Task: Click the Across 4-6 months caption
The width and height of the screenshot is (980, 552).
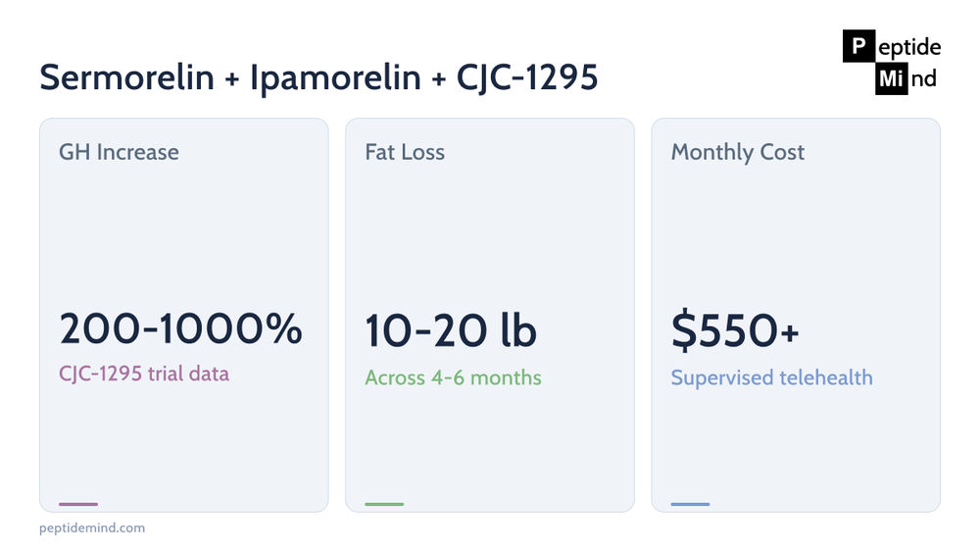Action: click(x=453, y=377)
